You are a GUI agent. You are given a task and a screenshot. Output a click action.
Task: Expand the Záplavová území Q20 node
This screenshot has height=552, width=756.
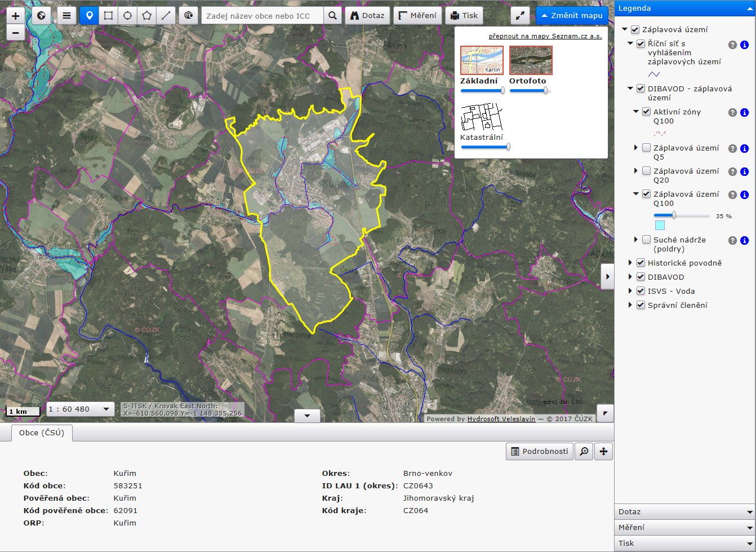coord(636,171)
